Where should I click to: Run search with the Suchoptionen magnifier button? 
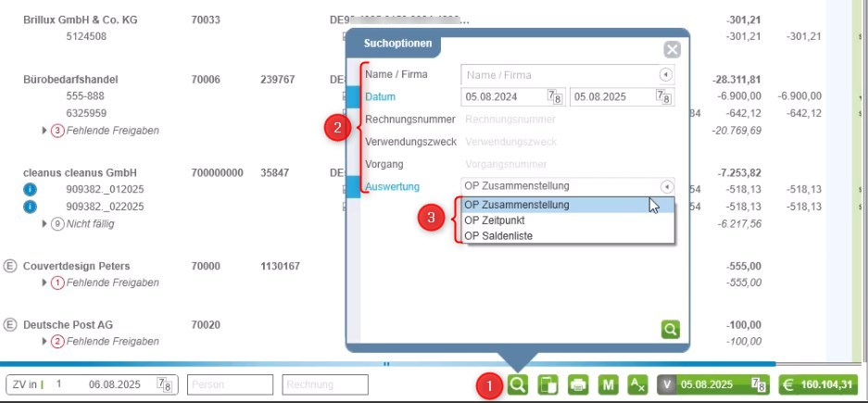click(x=671, y=329)
